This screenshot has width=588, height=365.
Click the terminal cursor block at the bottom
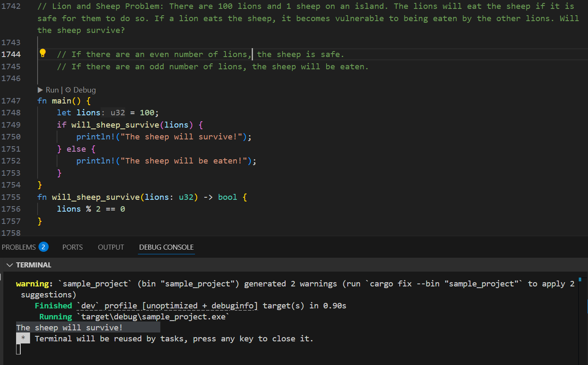tap(18, 349)
